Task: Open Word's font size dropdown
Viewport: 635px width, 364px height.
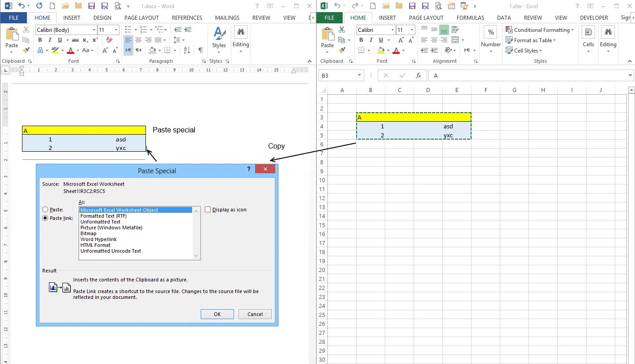Action: click(116, 30)
